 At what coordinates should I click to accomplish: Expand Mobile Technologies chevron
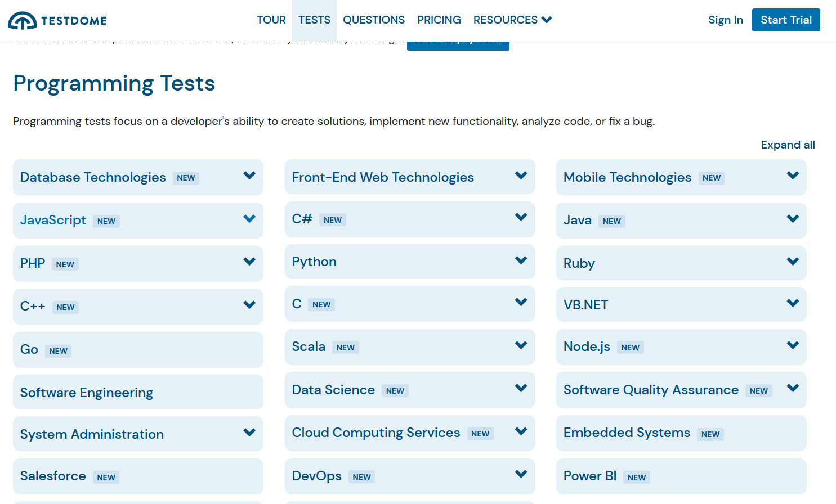793,175
